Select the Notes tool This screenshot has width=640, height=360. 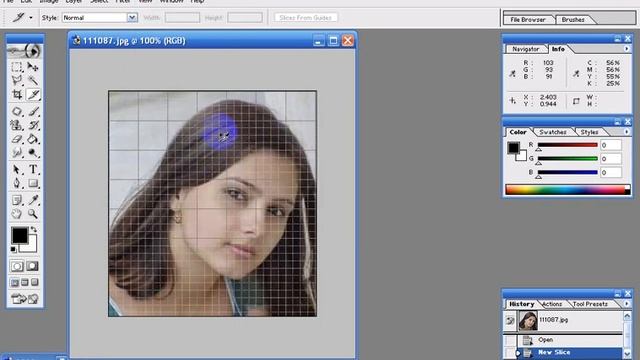[x=17, y=200]
